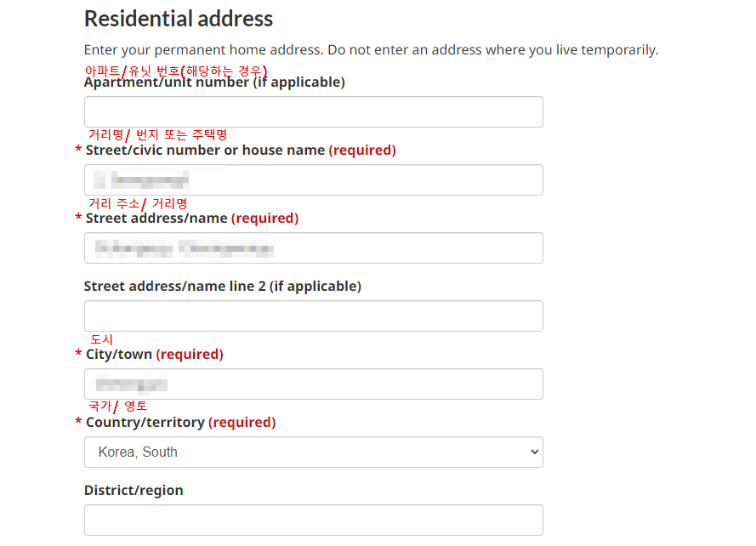756x546 pixels.
Task: Click the Apartment/unit number input field
Action: (x=313, y=112)
